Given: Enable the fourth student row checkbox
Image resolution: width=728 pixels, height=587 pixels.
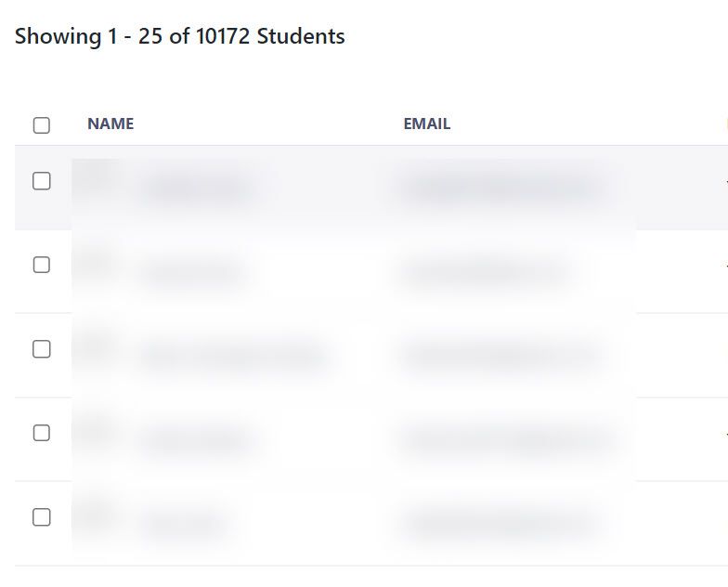Looking at the screenshot, I should point(42,433).
